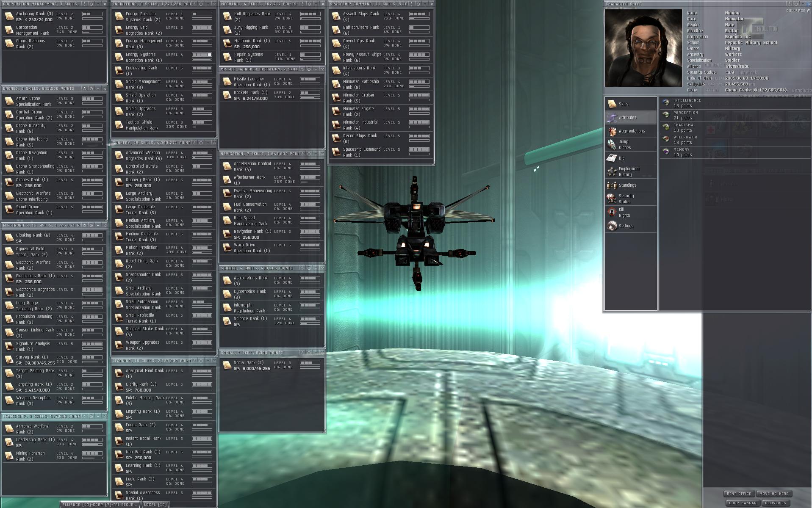812x508 pixels.
Task: Select the Drone Interfacing skill row
Action: (x=54, y=142)
